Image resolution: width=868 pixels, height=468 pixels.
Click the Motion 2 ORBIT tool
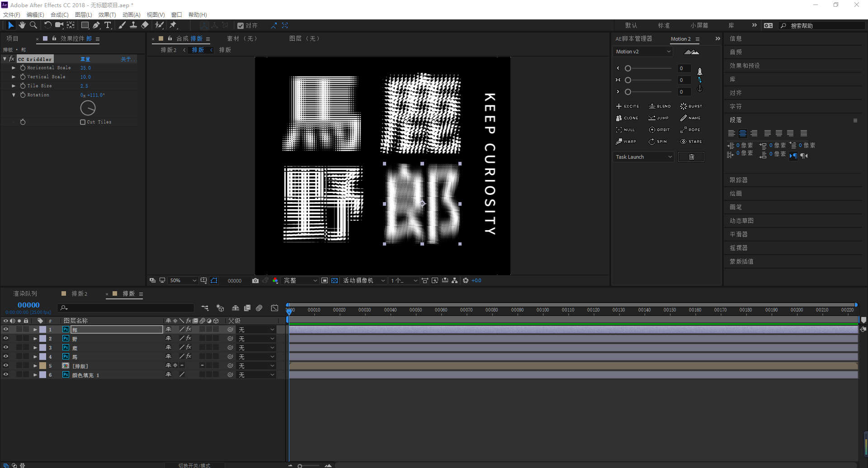coord(659,130)
